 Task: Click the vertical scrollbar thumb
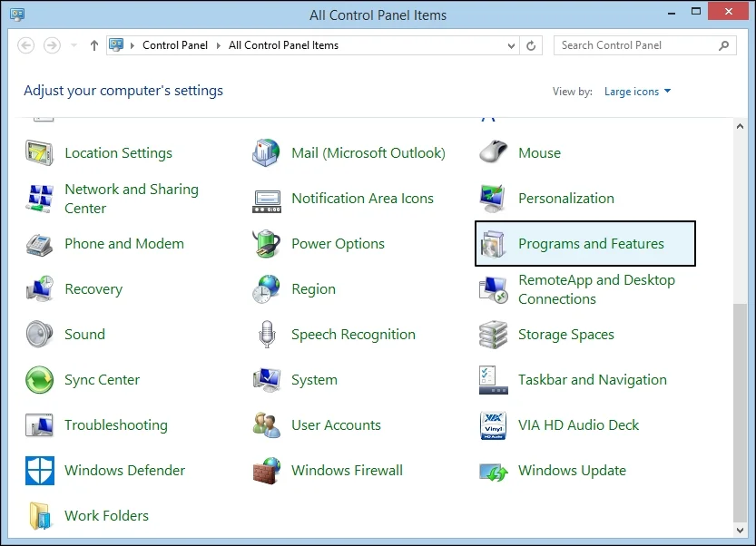pyautogui.click(x=740, y=413)
